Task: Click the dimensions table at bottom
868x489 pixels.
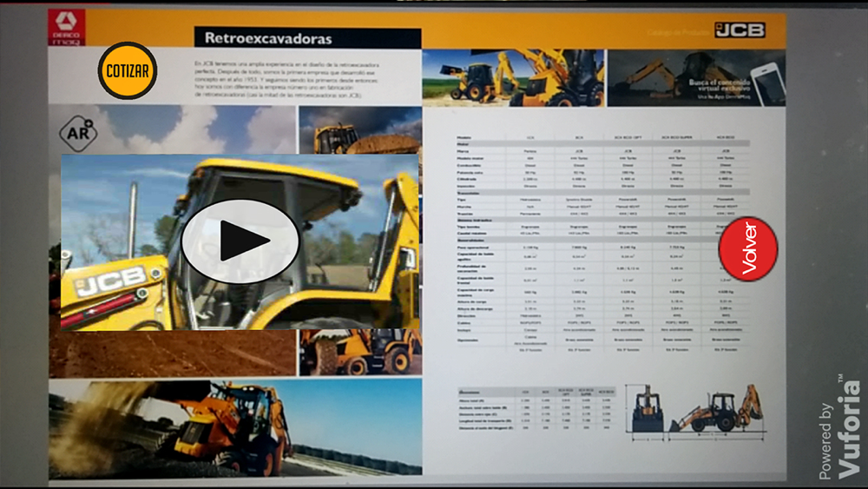Action: [536, 408]
